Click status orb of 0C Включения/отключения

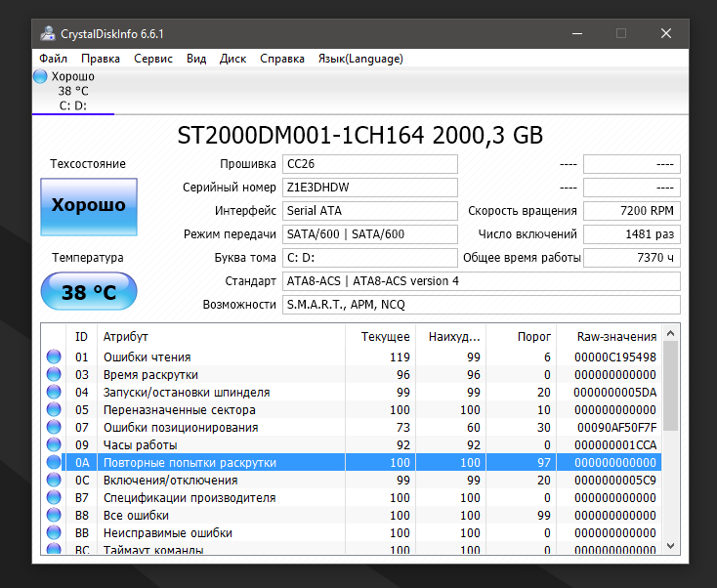[54, 481]
